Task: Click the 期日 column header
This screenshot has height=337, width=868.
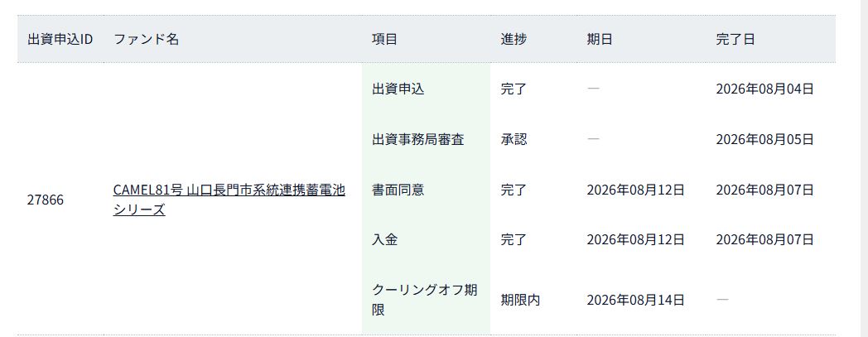Action: (x=600, y=39)
